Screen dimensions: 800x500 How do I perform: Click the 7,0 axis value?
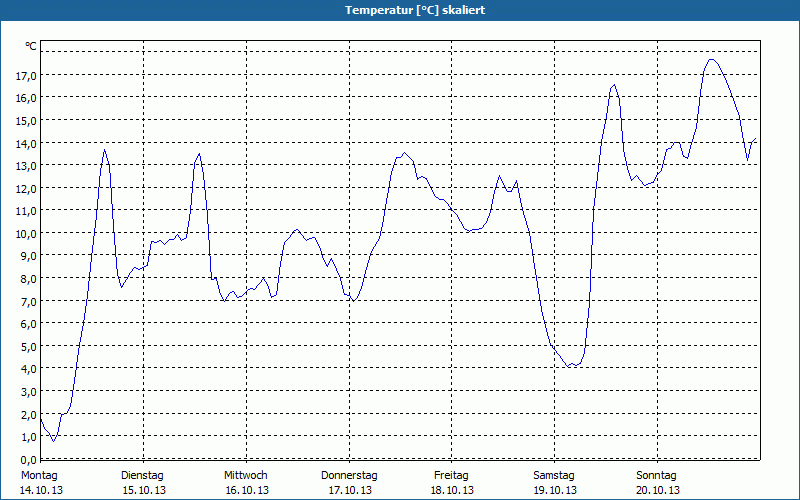pyautogui.click(x=29, y=302)
